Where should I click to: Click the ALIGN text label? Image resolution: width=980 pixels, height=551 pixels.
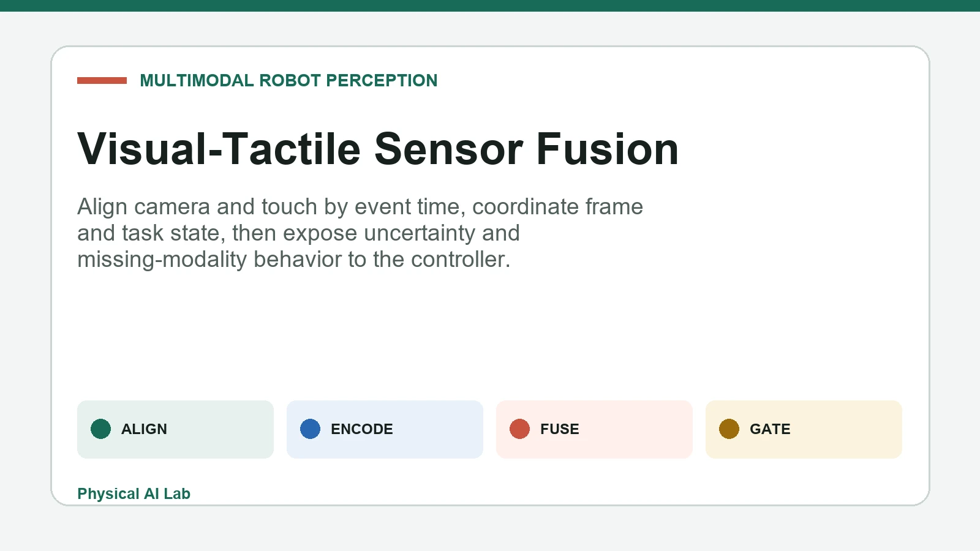pyautogui.click(x=144, y=429)
